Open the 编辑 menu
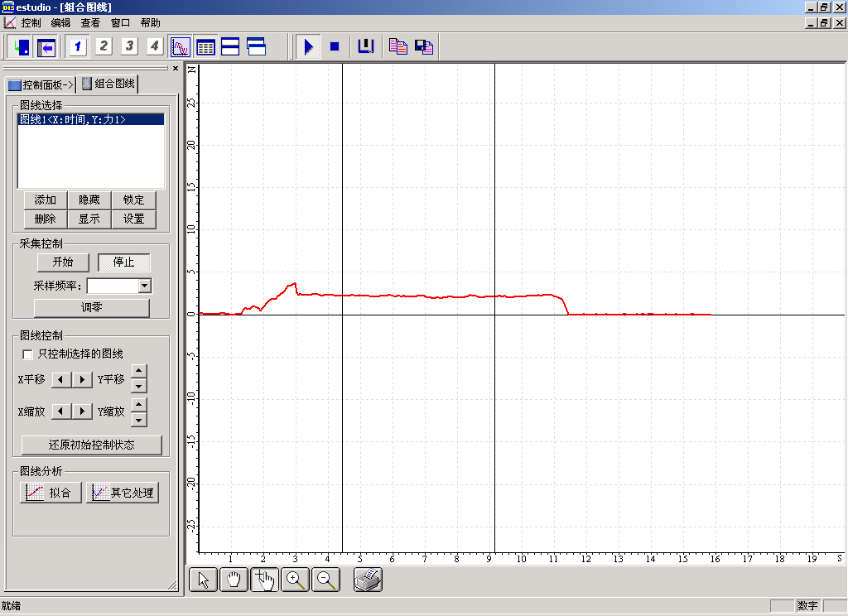The width and height of the screenshot is (848, 616). coord(60,23)
